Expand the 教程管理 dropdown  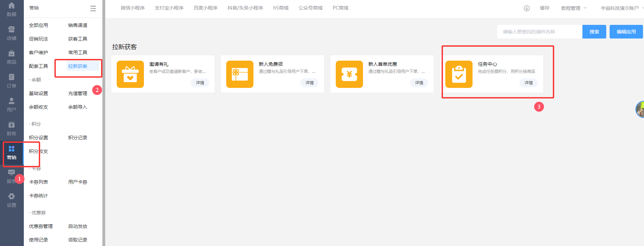(x=574, y=8)
